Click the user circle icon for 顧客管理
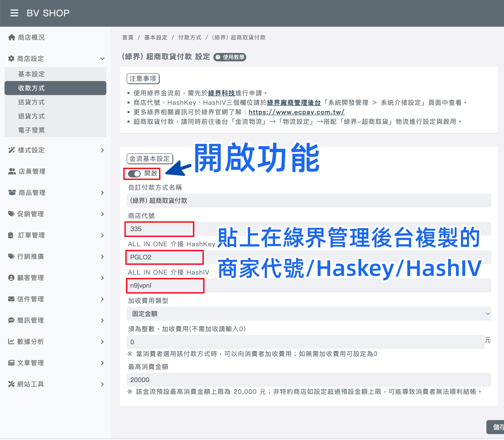Viewport: 504px width, 440px height. (x=11, y=278)
